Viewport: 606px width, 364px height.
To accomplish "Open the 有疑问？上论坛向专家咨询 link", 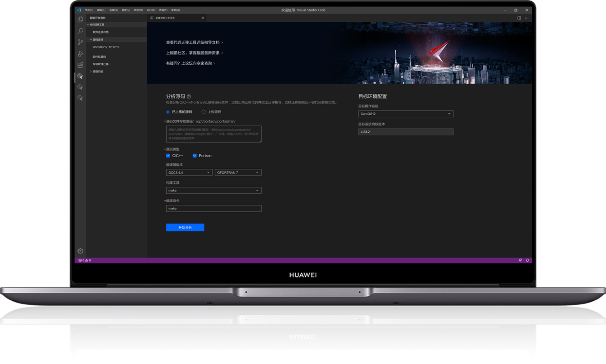I will pyautogui.click(x=190, y=63).
